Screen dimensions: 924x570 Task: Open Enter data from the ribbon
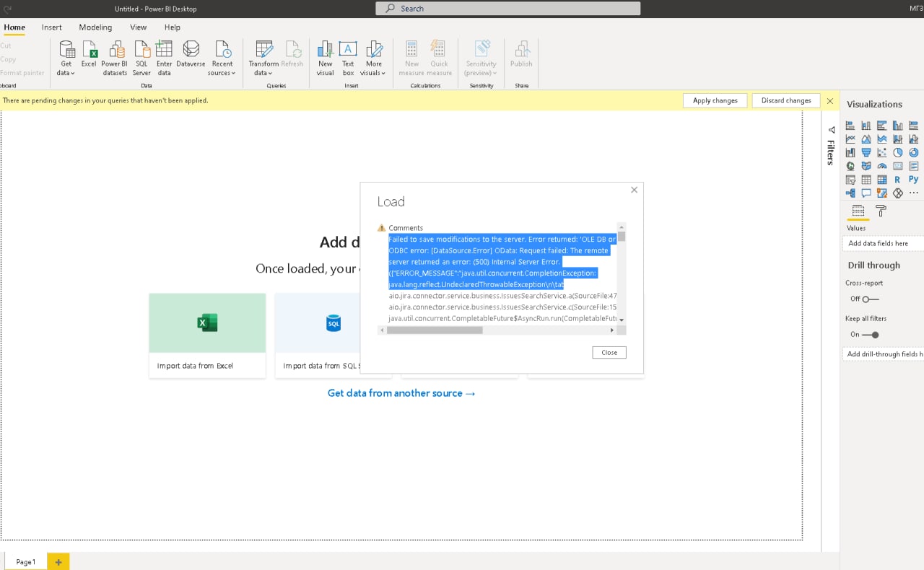tap(165, 58)
